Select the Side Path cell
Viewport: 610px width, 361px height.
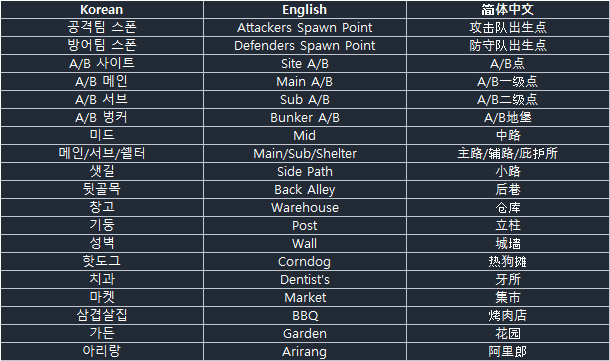tap(305, 171)
